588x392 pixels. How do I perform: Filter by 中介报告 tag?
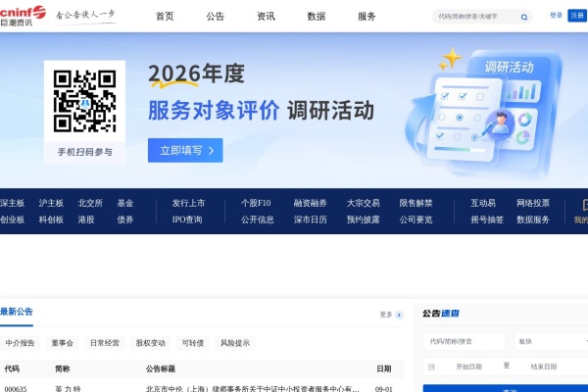[20, 343]
